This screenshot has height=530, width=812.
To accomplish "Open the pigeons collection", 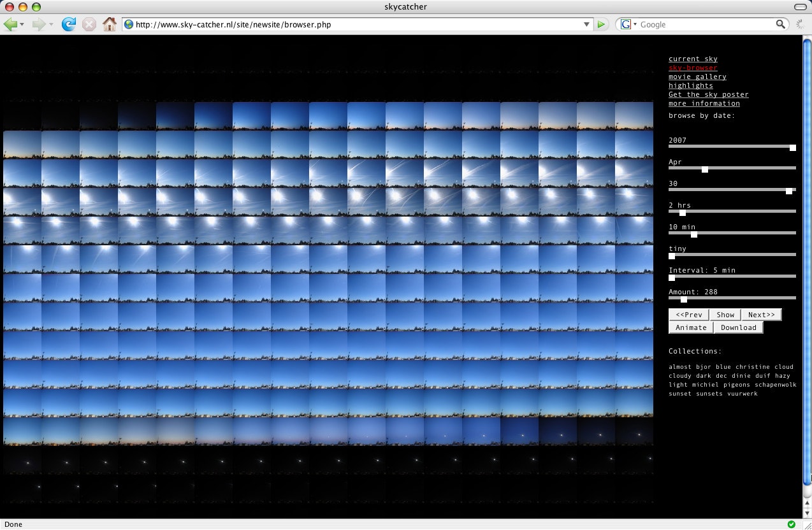I will (736, 385).
